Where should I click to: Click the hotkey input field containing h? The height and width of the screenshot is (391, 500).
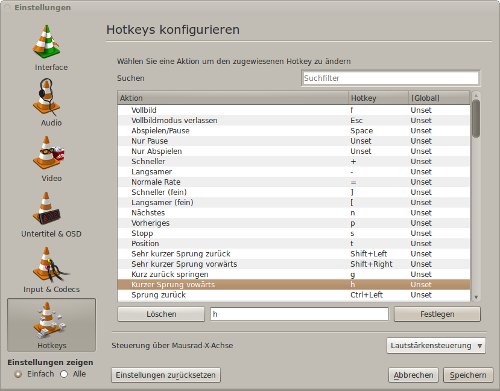point(299,314)
